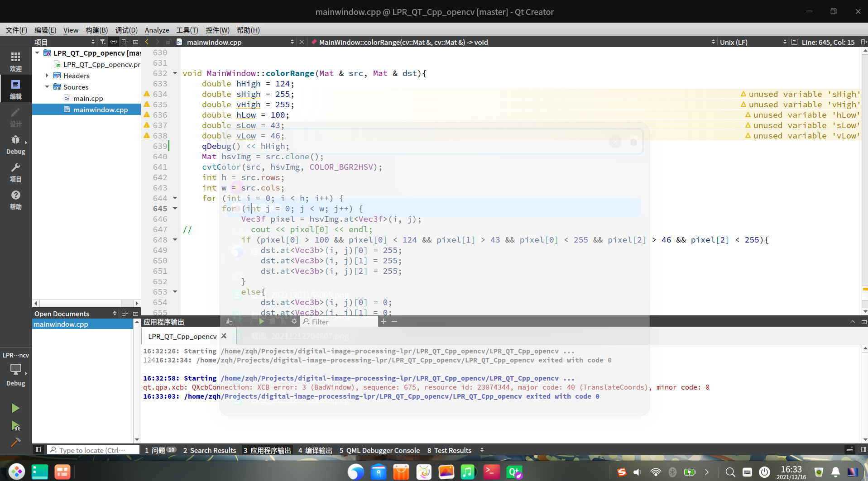Image resolution: width=868 pixels, height=481 pixels.
Task: Click the project tree filter icon
Action: [103, 42]
